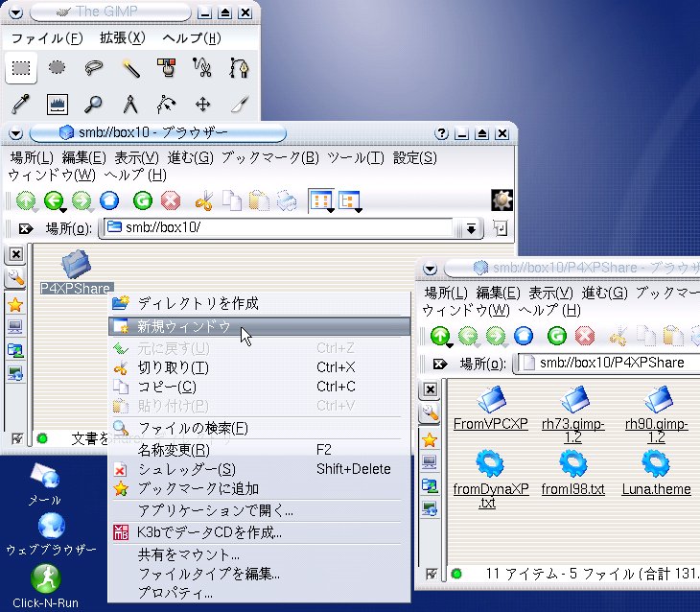This screenshot has height=612, width=700.
Task: Select the P4XPShare folder icon
Action: (x=76, y=264)
